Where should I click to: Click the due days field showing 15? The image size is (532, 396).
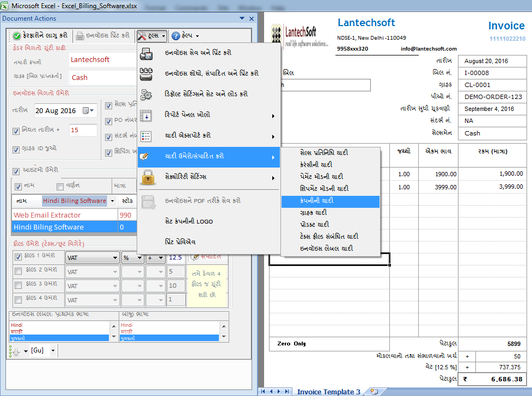point(83,130)
